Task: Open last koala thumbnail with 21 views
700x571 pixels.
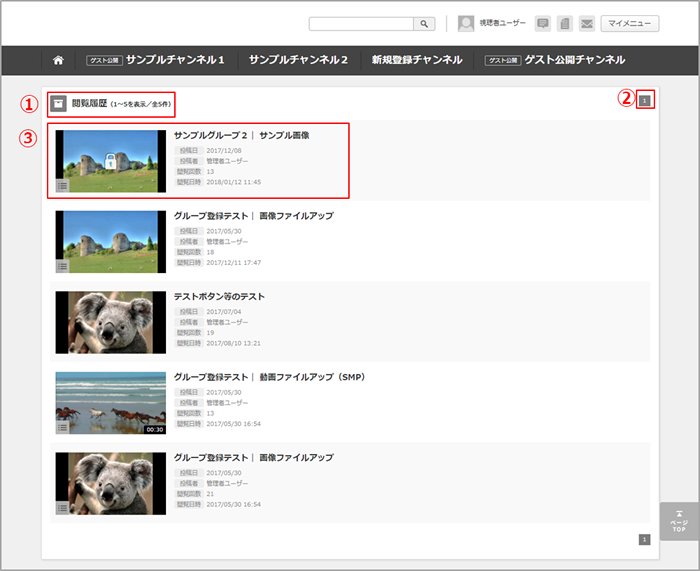Action: click(111, 483)
